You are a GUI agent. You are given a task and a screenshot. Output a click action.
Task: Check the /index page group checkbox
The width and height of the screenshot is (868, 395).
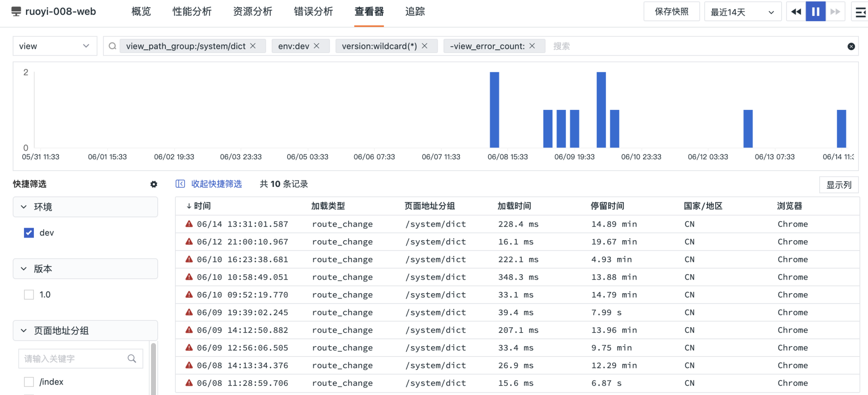(x=29, y=382)
